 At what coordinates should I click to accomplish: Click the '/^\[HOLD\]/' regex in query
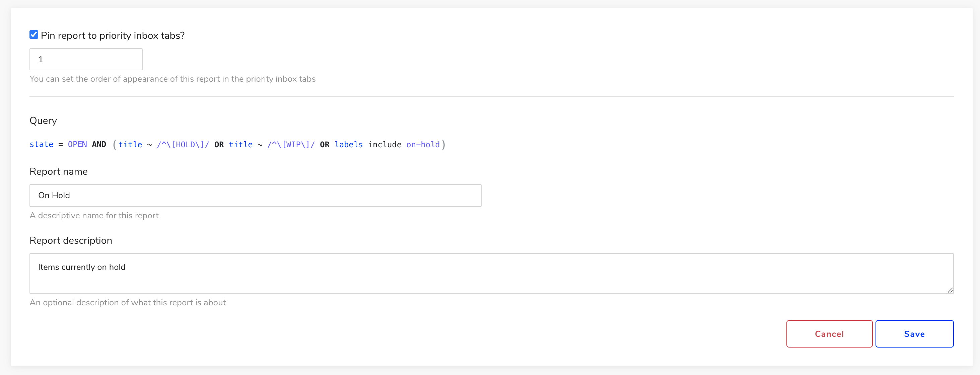[x=183, y=145]
